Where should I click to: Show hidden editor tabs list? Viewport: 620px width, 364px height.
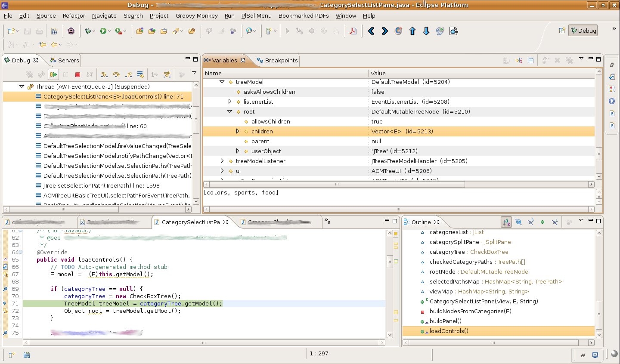(x=327, y=221)
